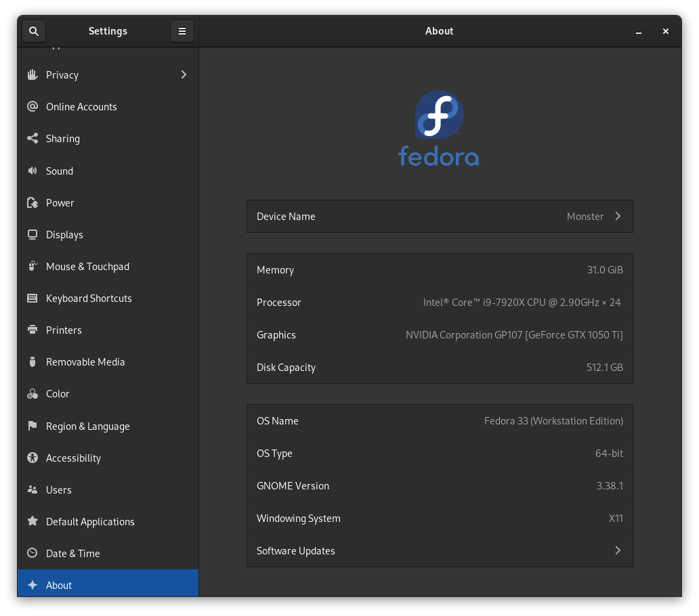Click the Memory label
699x616 pixels.
pos(275,270)
